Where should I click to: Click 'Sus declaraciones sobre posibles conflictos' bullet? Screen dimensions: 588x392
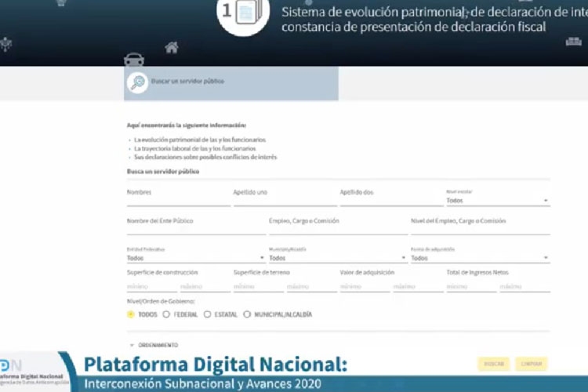205,157
